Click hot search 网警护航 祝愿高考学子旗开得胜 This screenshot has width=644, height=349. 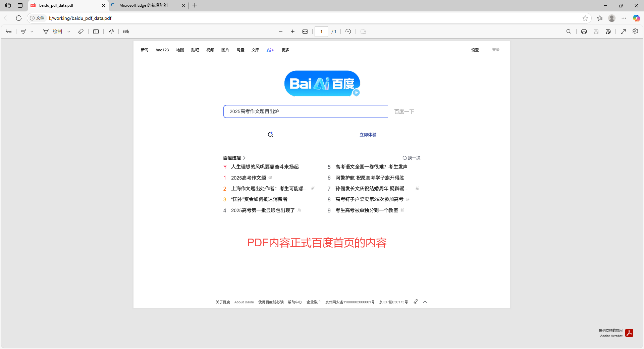[x=370, y=178]
